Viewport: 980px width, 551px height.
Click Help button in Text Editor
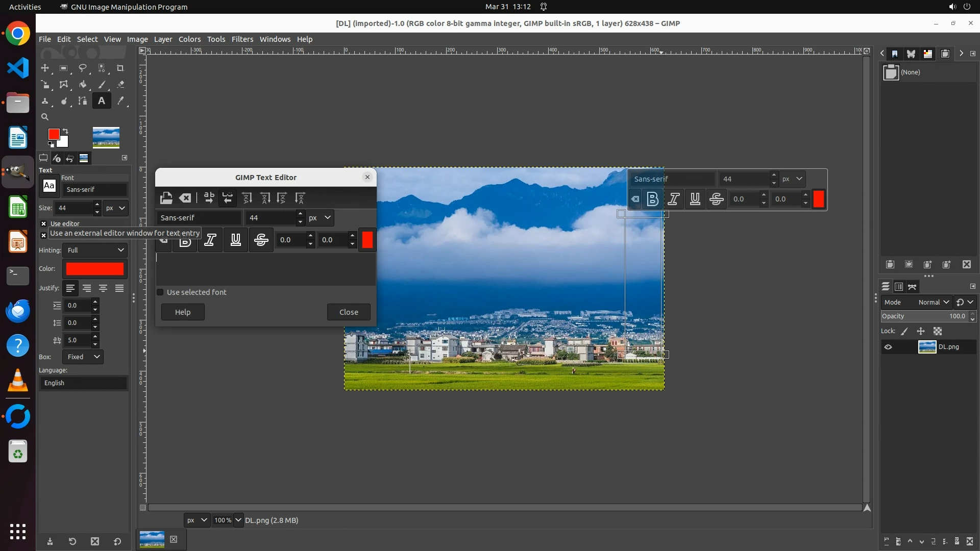[x=183, y=312]
